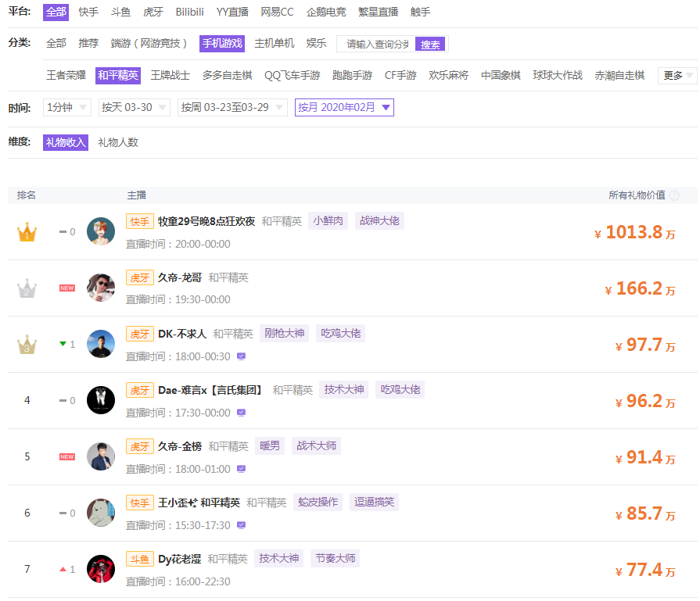Filter by 虎牙 platform
700x601 pixels.
click(x=153, y=12)
